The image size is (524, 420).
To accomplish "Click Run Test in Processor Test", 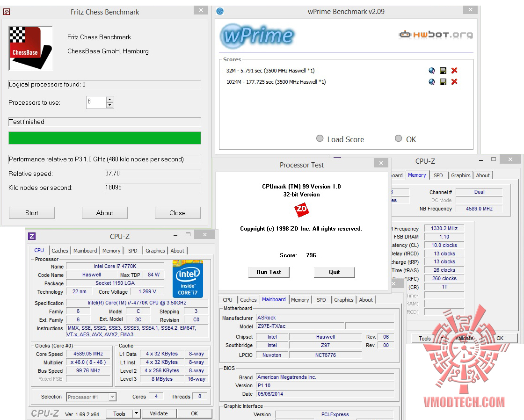I will tap(269, 272).
